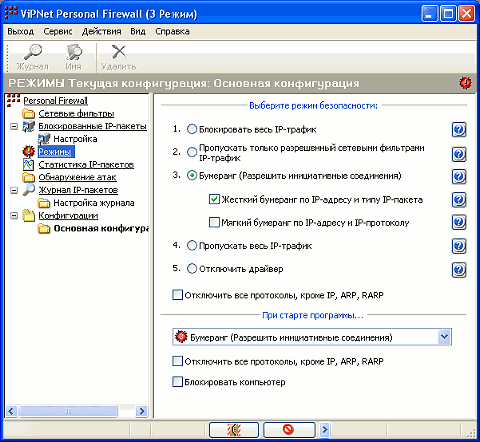Click Настройка item under Блокированные IP-пакеты
480x442 pixels.
coord(75,139)
